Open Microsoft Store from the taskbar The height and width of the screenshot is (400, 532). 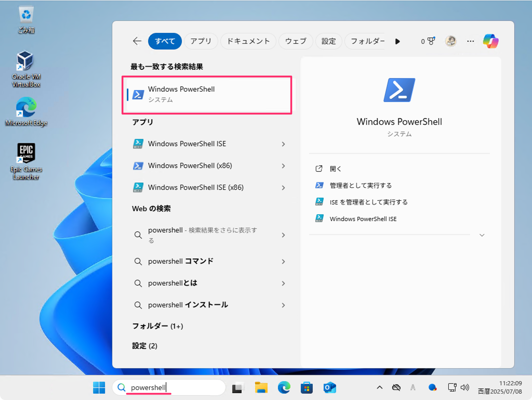tap(307, 387)
